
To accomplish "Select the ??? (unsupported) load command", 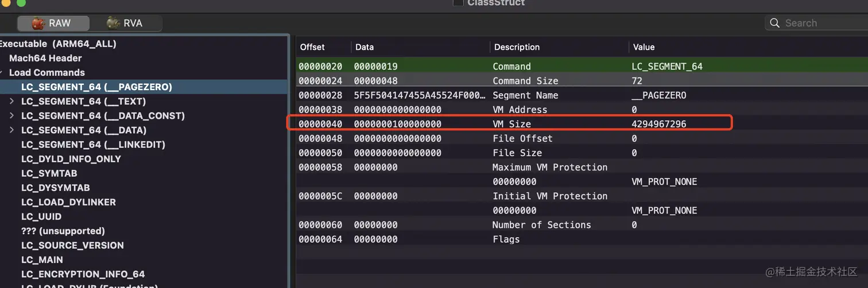I will tap(63, 231).
